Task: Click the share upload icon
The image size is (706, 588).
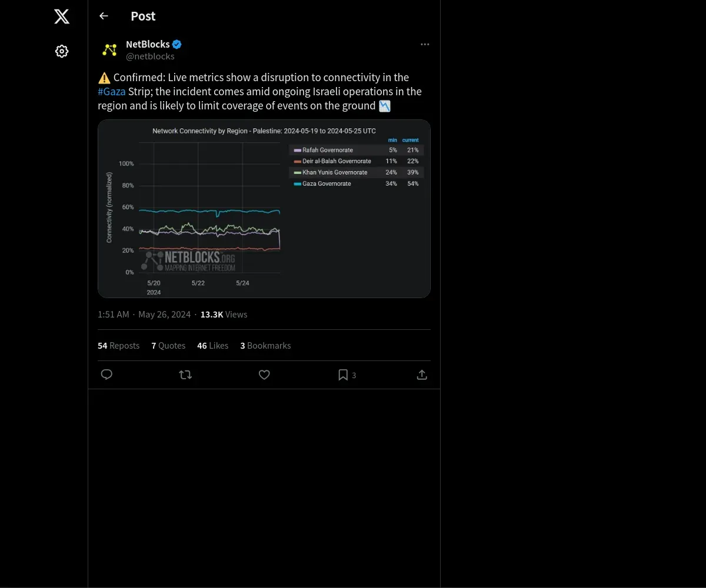Action: [x=422, y=375]
